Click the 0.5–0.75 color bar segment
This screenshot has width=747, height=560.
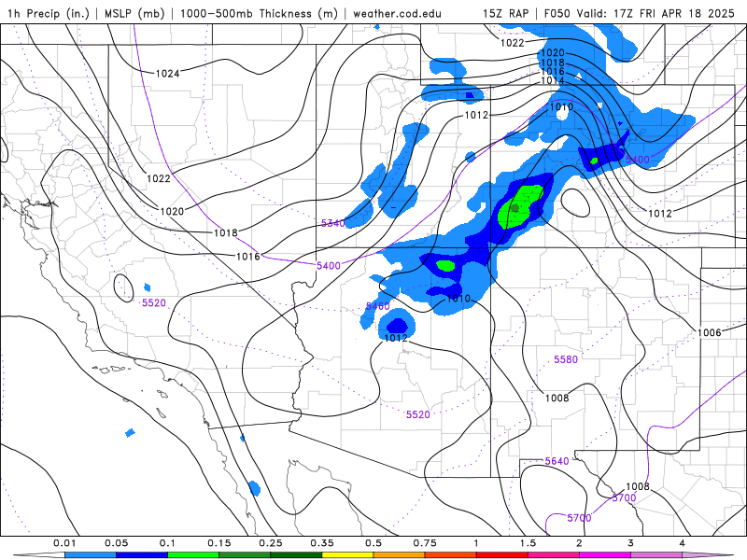tap(400, 555)
